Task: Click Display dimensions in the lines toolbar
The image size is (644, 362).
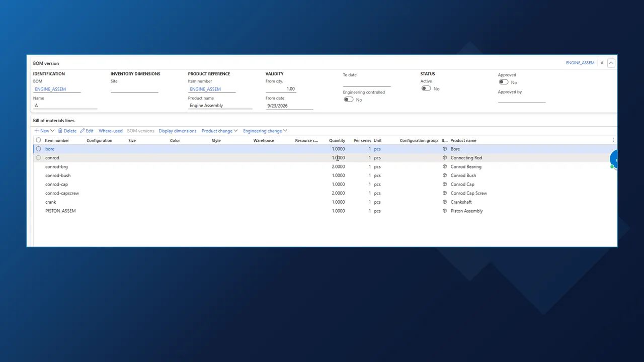Action: coord(178,131)
